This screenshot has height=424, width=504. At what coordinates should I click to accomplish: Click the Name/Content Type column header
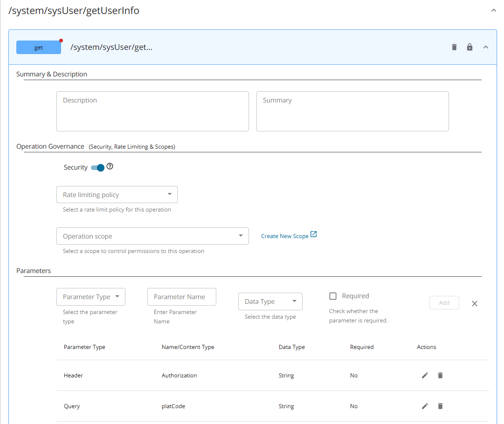pyautogui.click(x=188, y=347)
